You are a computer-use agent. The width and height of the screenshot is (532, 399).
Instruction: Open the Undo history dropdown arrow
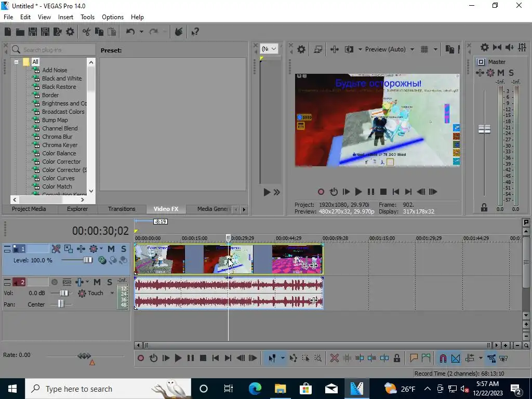tap(141, 32)
